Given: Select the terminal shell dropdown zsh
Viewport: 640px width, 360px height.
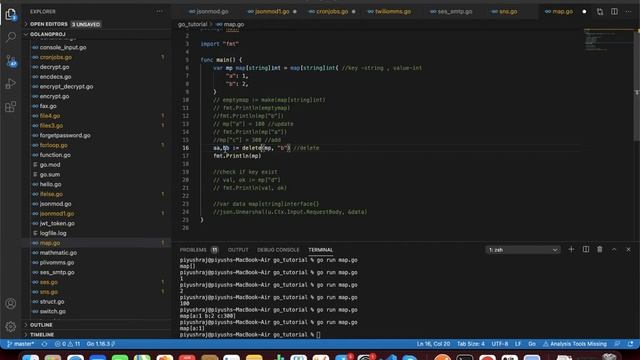Looking at the screenshot, I should 523,250.
